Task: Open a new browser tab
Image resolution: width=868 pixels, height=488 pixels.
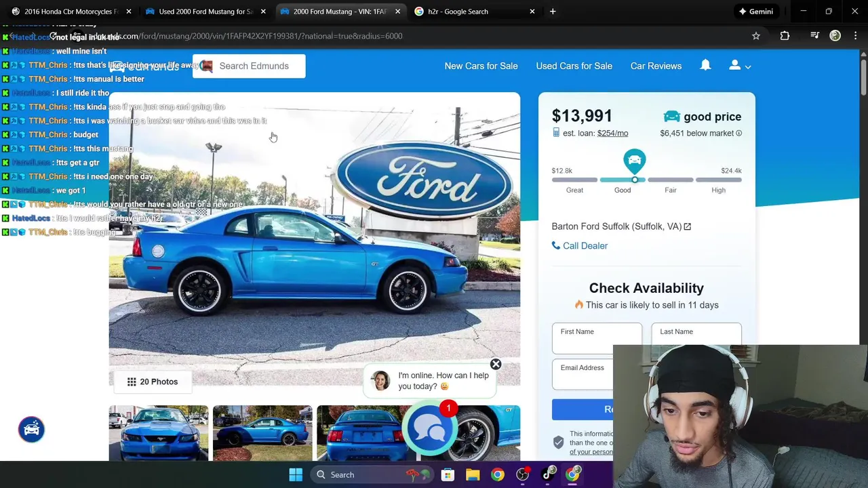Action: click(x=553, y=12)
